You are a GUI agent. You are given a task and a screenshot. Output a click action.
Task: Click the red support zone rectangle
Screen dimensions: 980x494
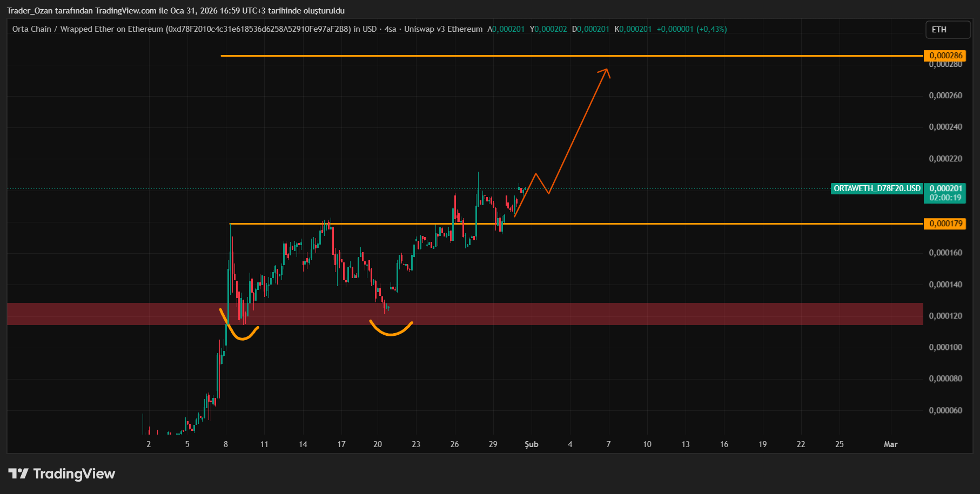point(465,314)
